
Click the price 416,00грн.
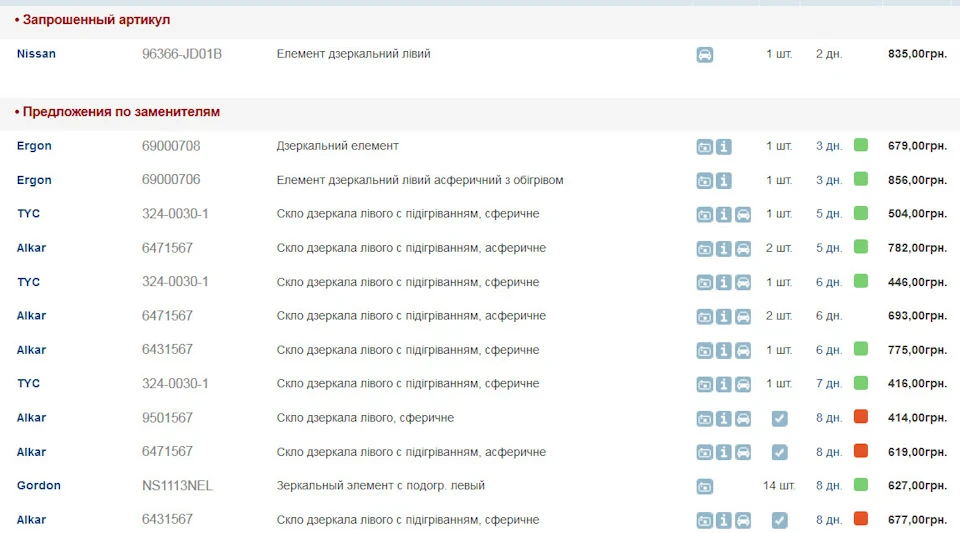coord(917,384)
